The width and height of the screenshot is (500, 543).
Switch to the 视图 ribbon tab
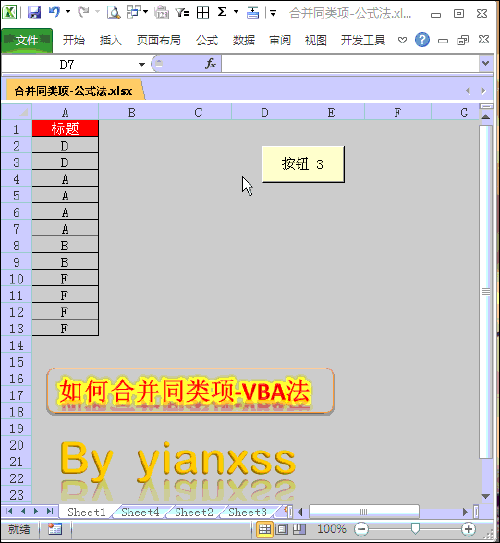click(316, 40)
